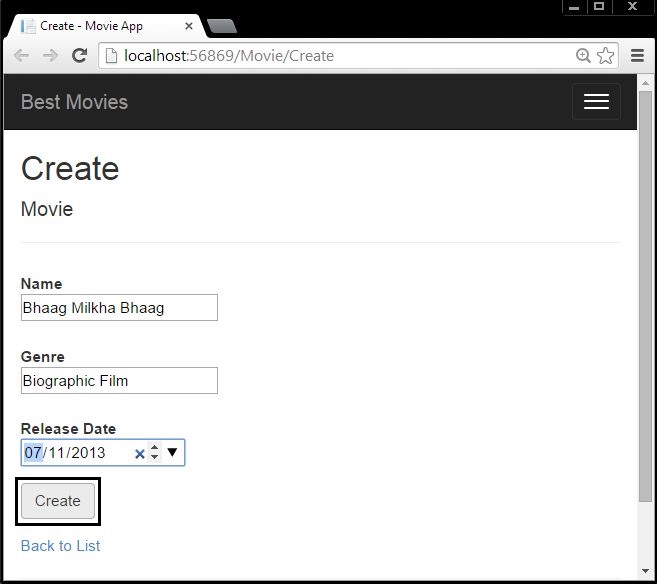
Task: Decrease the date with the down spinner arrow
Action: 155,457
